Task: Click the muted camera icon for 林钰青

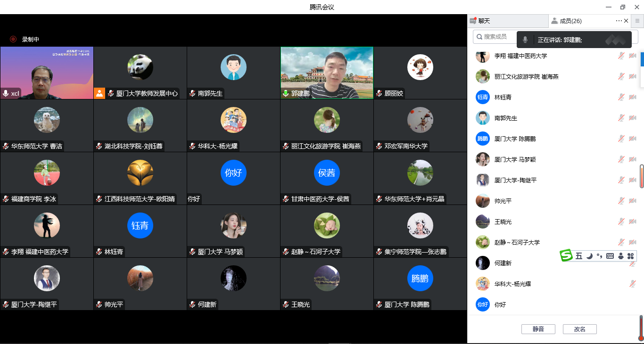Action: tap(632, 97)
